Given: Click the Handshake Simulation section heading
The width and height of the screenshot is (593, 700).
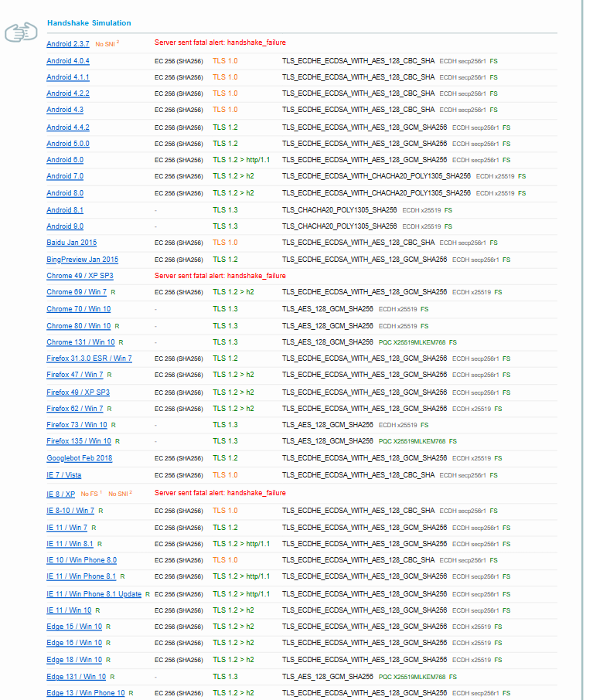Looking at the screenshot, I should [x=89, y=22].
